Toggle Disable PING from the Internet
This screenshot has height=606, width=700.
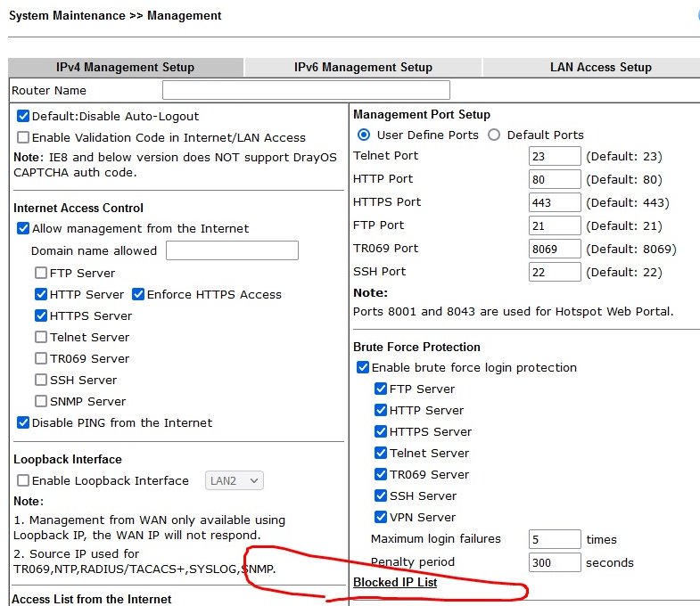click(x=23, y=423)
